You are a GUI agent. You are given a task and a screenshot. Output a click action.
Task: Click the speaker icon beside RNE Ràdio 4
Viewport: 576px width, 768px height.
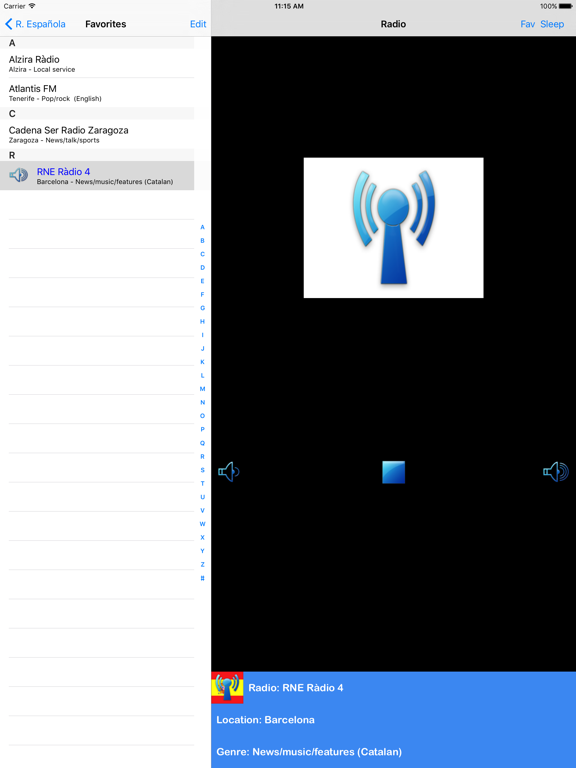click(x=19, y=175)
